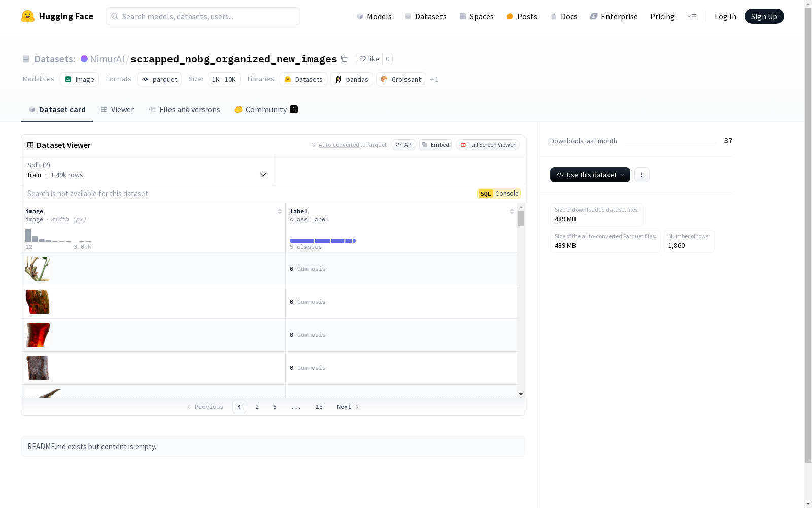Screen dimensions: 812x508
Task: Open Files and versions tab
Action: (184, 110)
